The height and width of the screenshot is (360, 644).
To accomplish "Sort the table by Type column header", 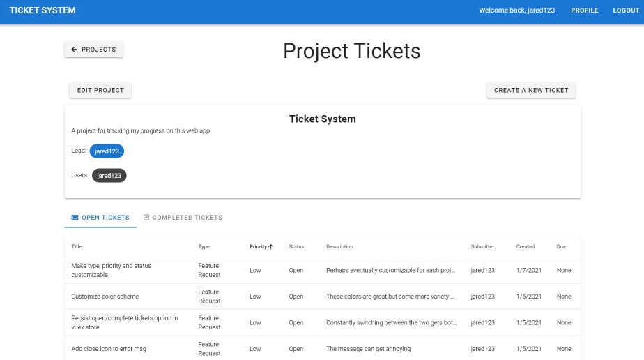I will click(x=204, y=246).
